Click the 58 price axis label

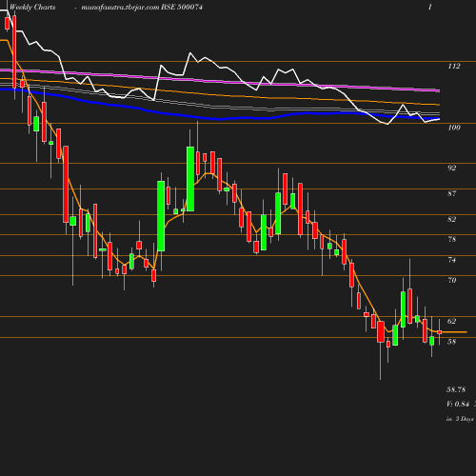coord(452,342)
